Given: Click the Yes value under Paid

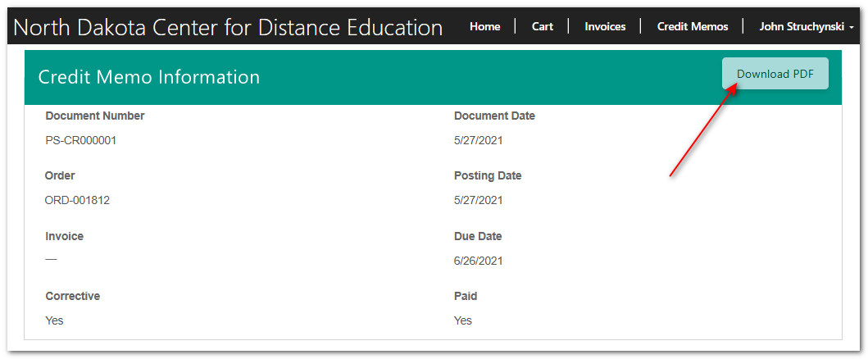Looking at the screenshot, I should click(x=463, y=320).
